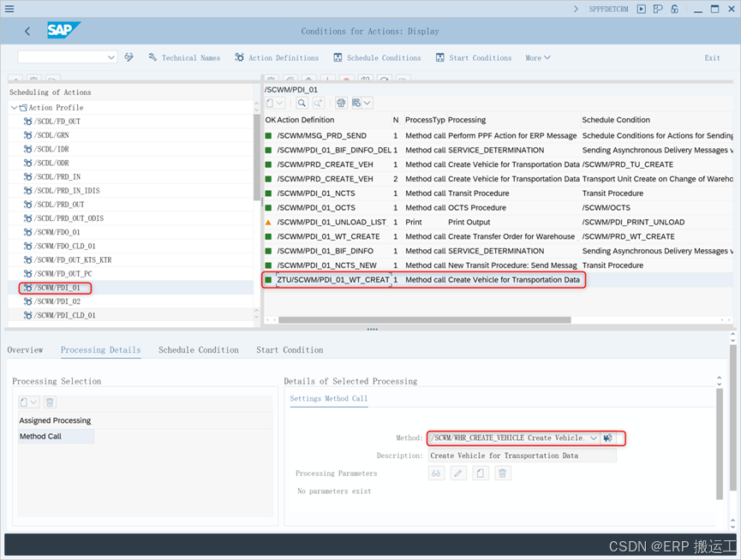
Task: Open the More menu
Action: click(536, 57)
